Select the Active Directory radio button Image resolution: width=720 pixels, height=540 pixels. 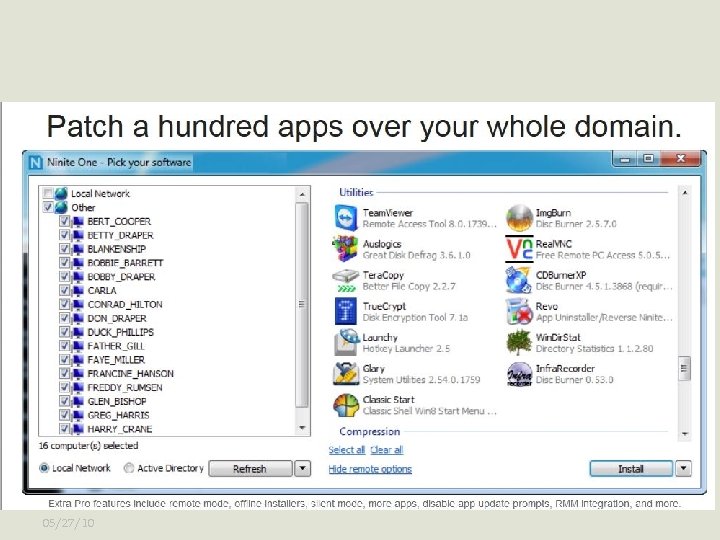[x=129, y=468]
